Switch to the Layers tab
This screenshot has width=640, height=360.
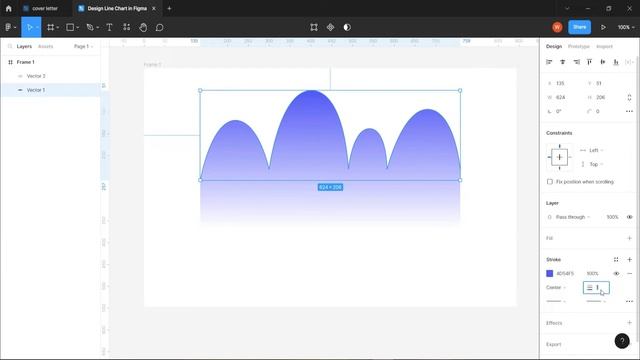point(24,47)
